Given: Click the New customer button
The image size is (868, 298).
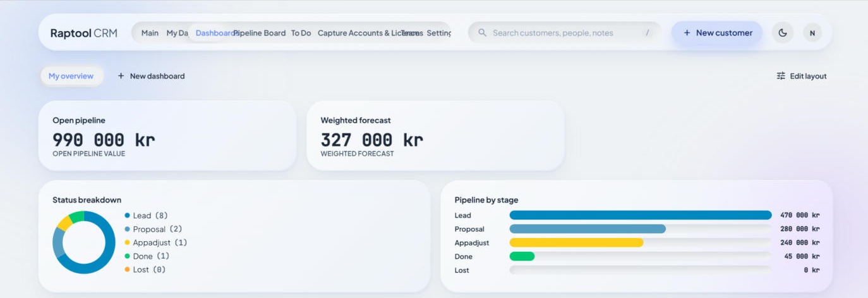Looking at the screenshot, I should tap(717, 33).
